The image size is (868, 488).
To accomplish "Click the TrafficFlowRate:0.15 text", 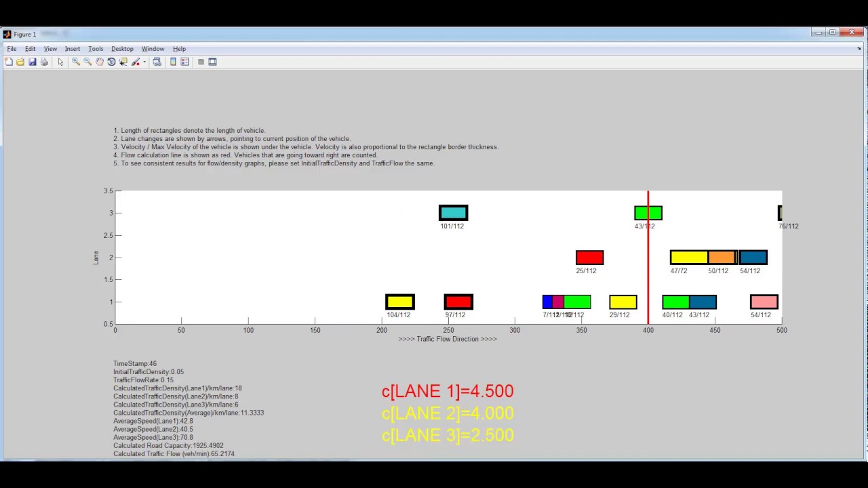I will coord(143,380).
